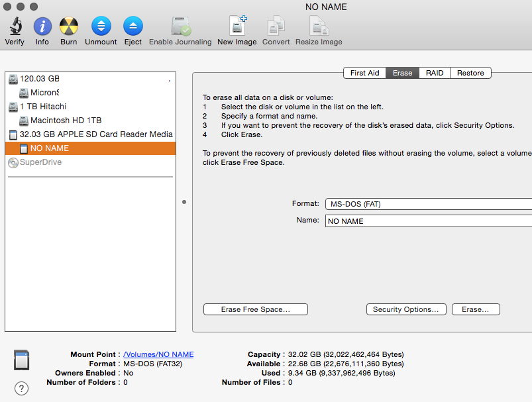Viewport: 532px width, 402px height.
Task: Open the Info toolbar icon
Action: tap(42, 26)
